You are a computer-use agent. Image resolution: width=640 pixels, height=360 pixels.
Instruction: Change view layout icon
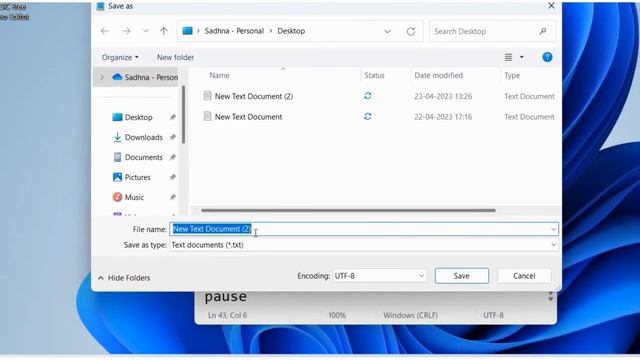[508, 58]
